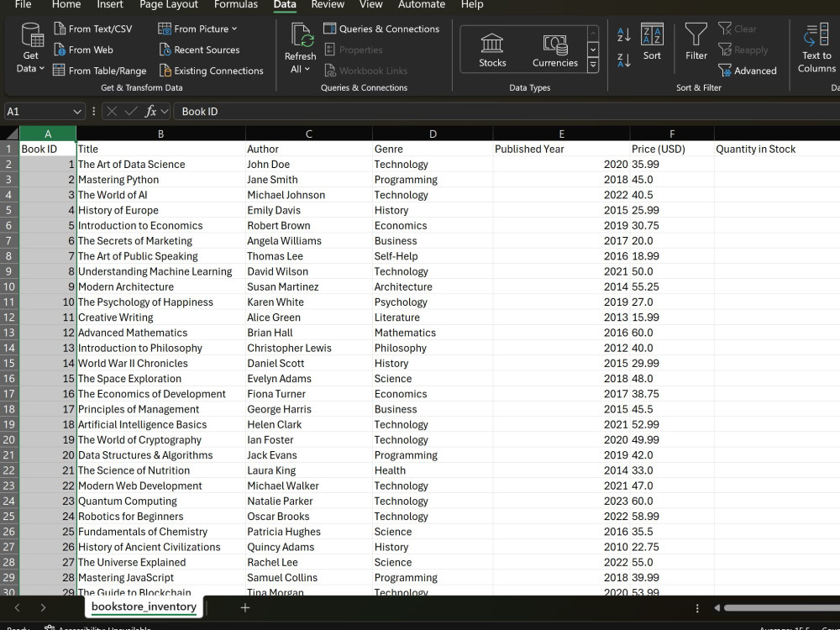This screenshot has width=840, height=630.
Task: Click horizontal scrollbar left arrow
Action: pos(717,608)
